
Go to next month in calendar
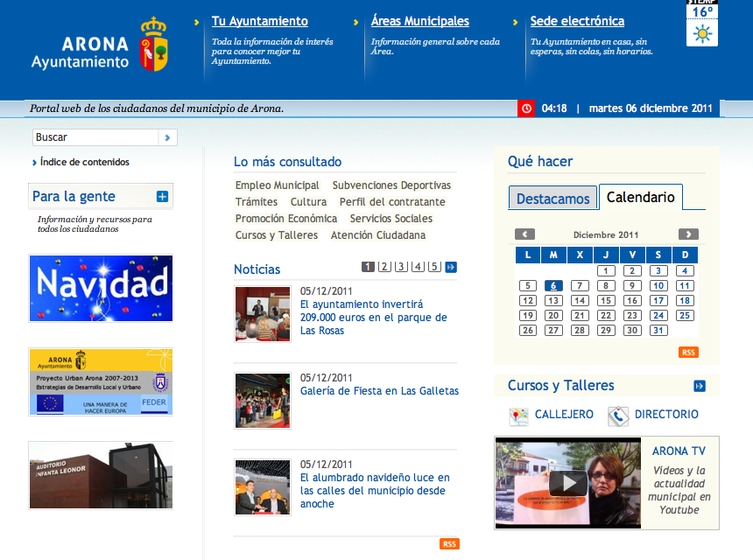tap(688, 234)
